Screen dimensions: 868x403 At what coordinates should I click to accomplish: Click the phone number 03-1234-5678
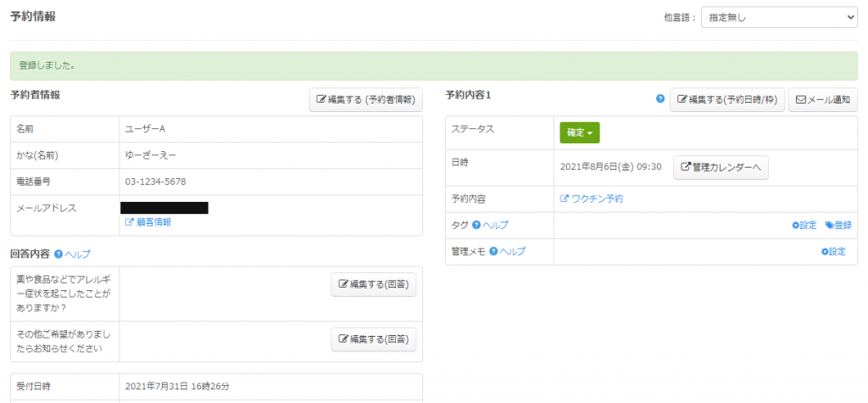155,182
